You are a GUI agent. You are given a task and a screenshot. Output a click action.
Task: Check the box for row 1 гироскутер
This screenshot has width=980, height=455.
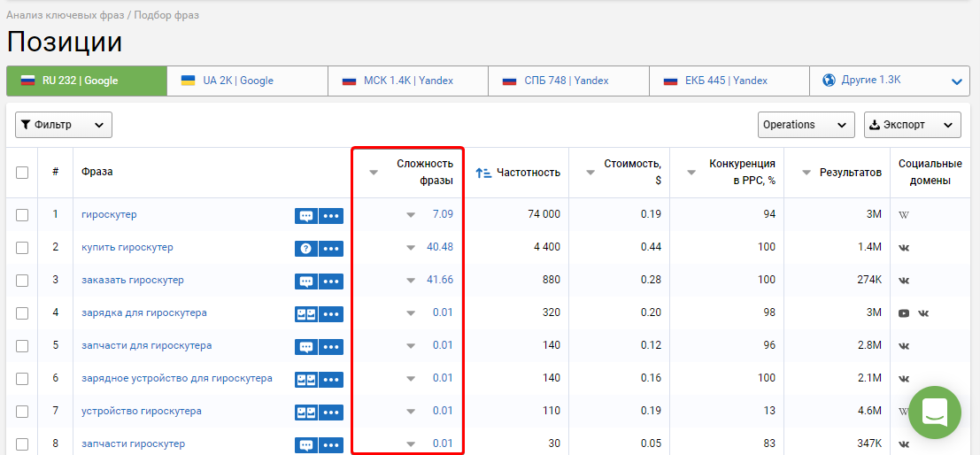(x=22, y=215)
